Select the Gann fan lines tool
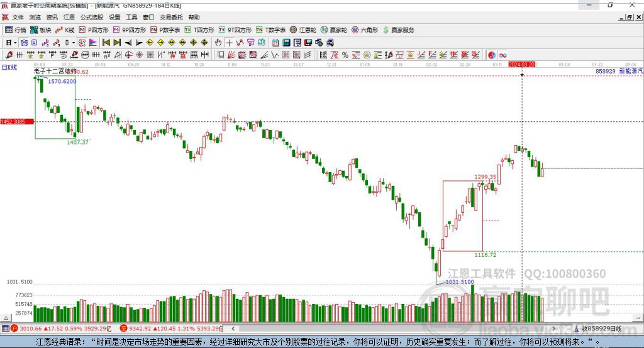The height and width of the screenshot is (348, 644). pyautogui.click(x=231, y=55)
